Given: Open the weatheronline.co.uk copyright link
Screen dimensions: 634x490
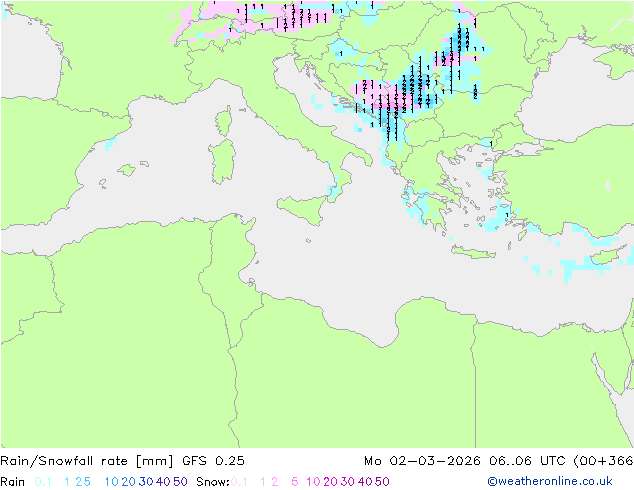Looking at the screenshot, I should pyautogui.click(x=550, y=482).
